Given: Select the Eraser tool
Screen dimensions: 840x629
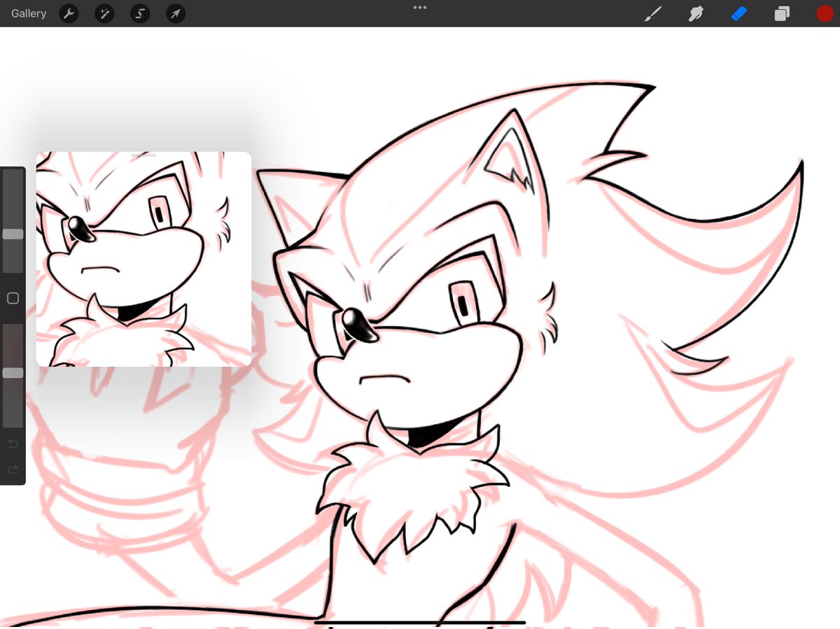Looking at the screenshot, I should point(739,13).
